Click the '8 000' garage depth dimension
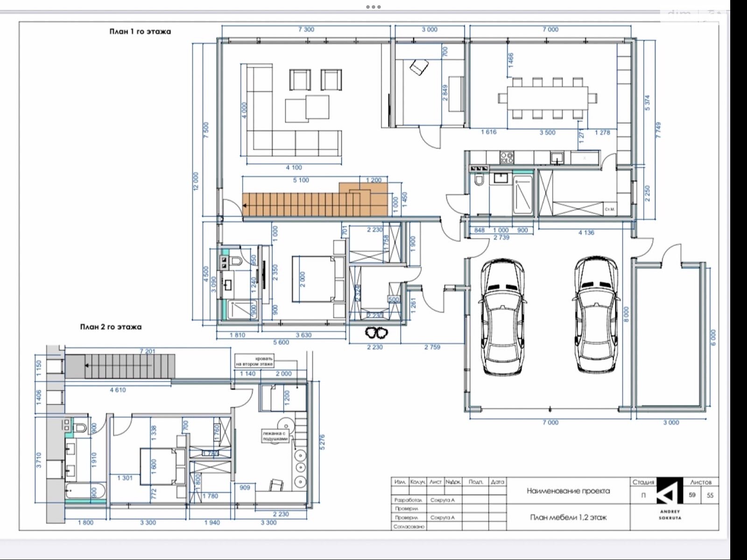The width and height of the screenshot is (747, 560). (626, 314)
